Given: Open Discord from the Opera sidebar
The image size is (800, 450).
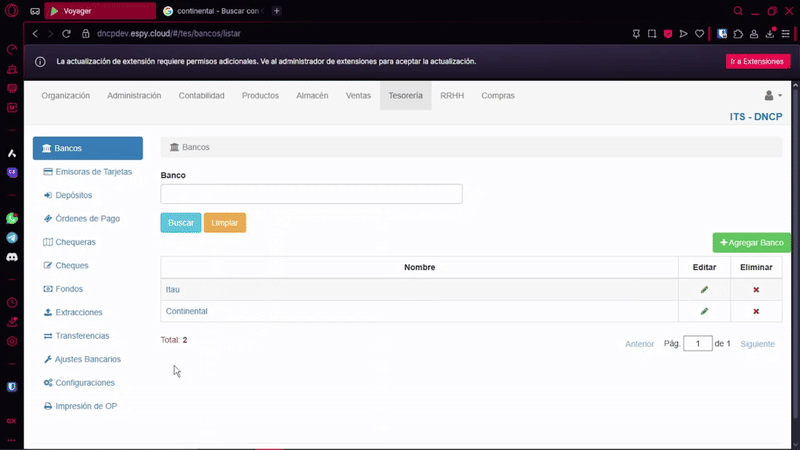Looking at the screenshot, I should tap(12, 257).
